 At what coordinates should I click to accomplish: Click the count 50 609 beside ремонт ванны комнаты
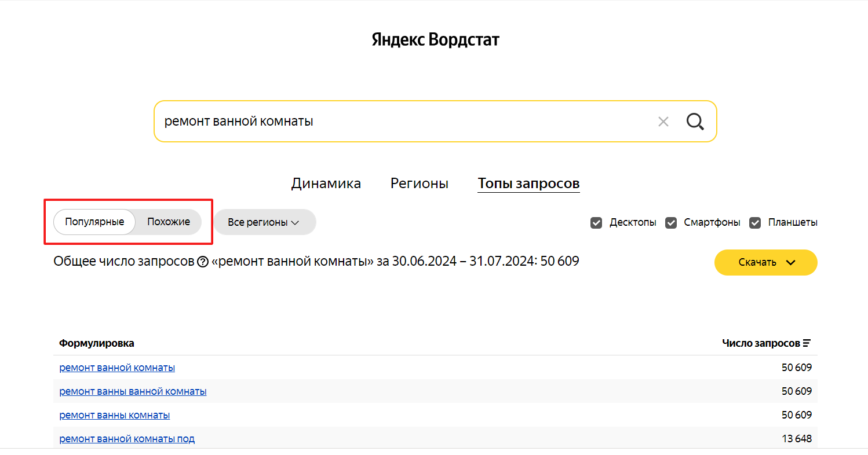click(797, 415)
